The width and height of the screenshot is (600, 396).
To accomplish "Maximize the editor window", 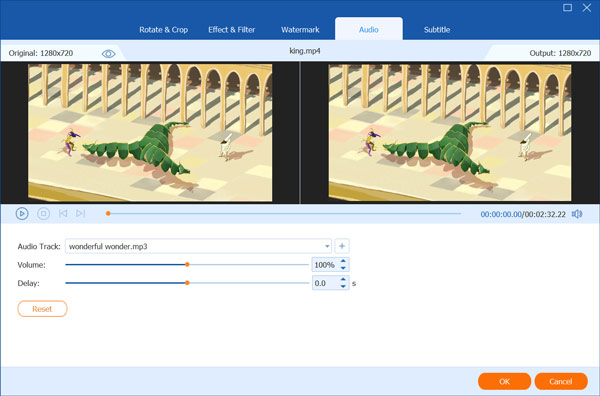I will [567, 8].
